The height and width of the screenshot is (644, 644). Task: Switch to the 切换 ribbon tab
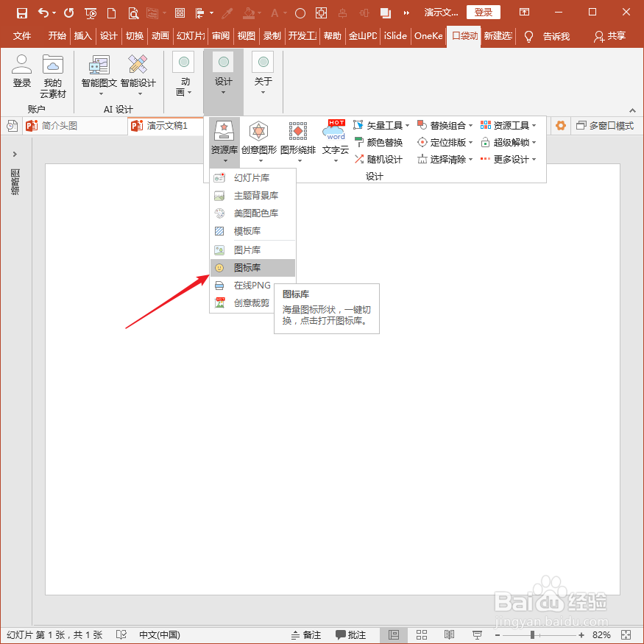(134, 36)
